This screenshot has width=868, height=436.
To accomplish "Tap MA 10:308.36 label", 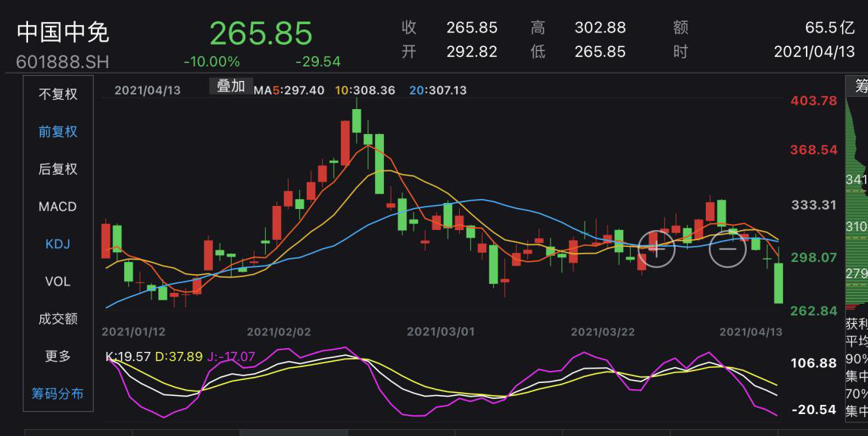I will pyautogui.click(x=365, y=90).
